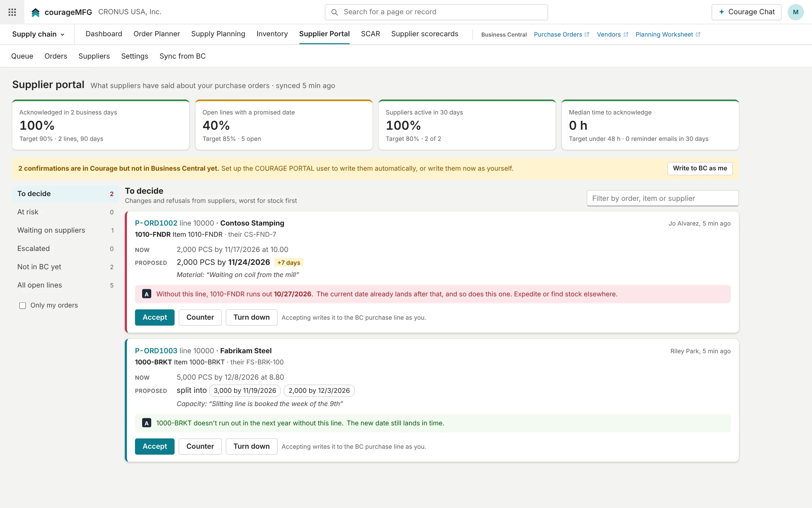The height and width of the screenshot is (508, 812).
Task: Switch to the Order Planner tab
Action: click(x=157, y=34)
